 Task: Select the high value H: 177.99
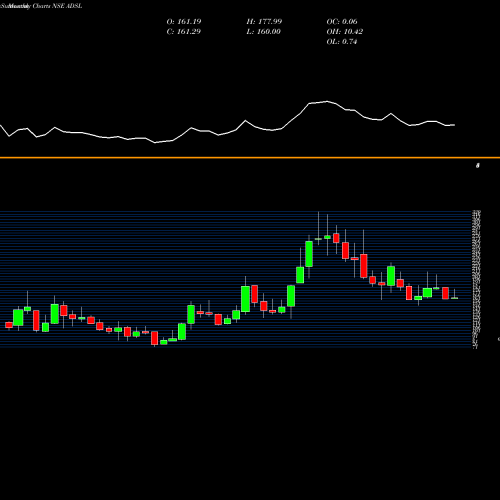264,22
